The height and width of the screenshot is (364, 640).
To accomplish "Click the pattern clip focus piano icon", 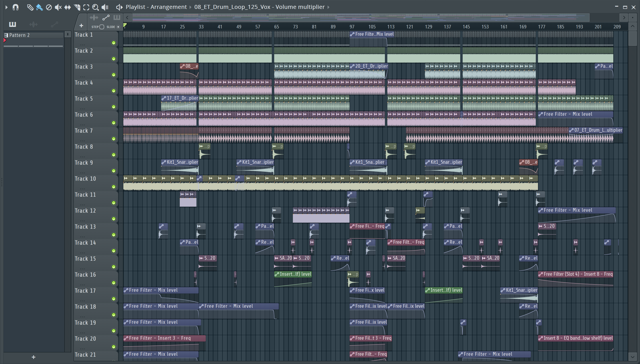I will tap(117, 18).
